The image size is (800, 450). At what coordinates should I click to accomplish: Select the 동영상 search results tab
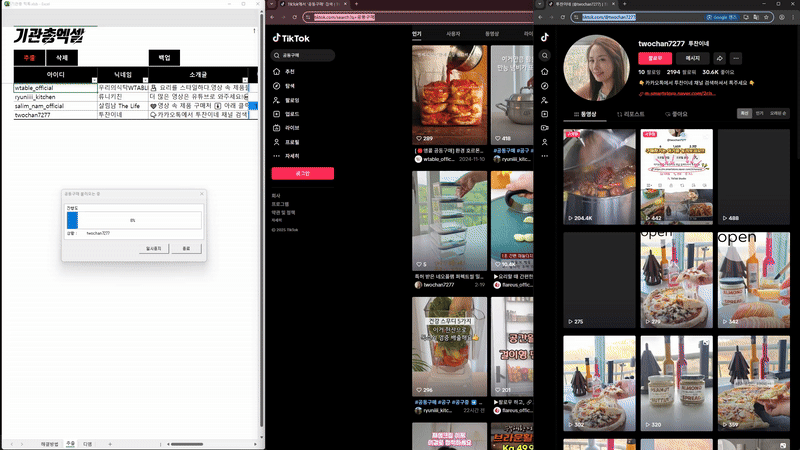pos(492,34)
